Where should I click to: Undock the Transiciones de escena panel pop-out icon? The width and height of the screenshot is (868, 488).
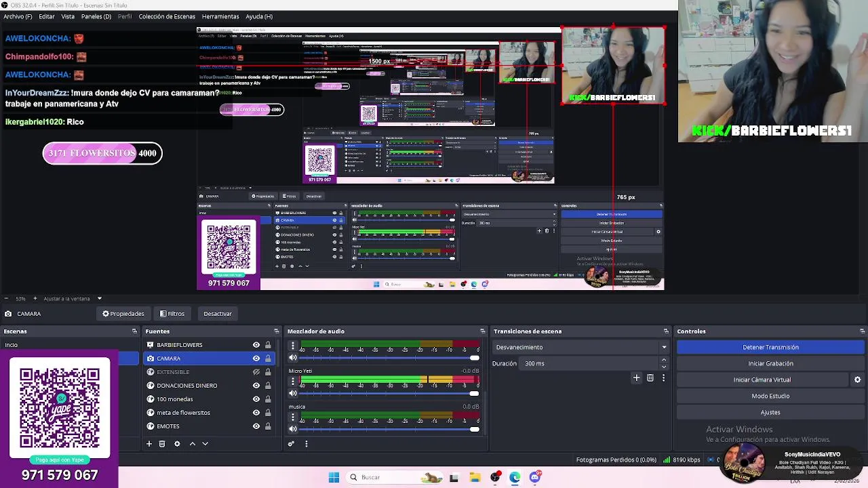(667, 331)
